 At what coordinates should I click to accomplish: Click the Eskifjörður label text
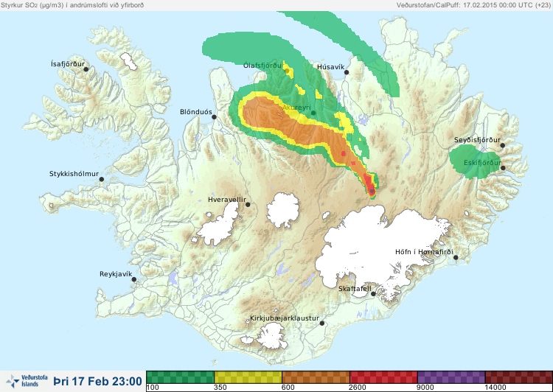click(482, 163)
